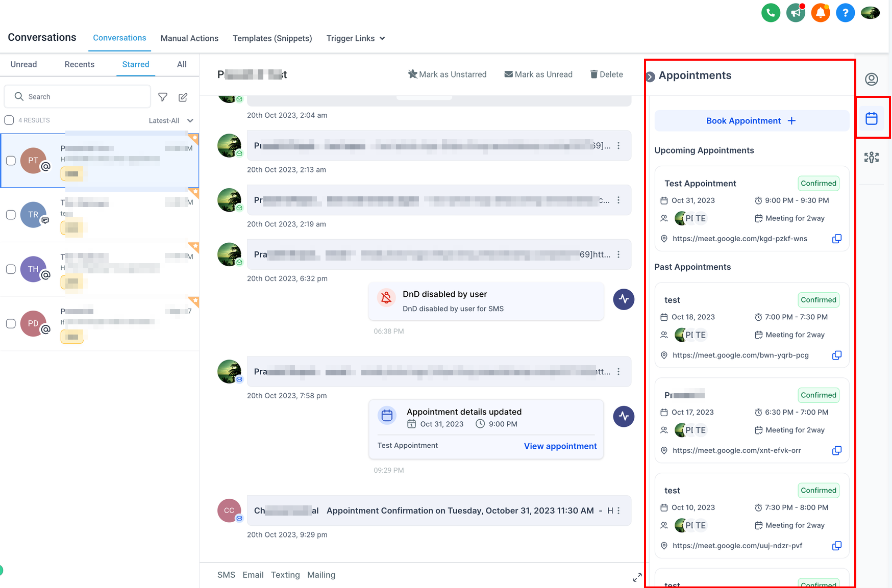Open options for the 7:58 pm message
892x588 pixels.
[618, 372]
